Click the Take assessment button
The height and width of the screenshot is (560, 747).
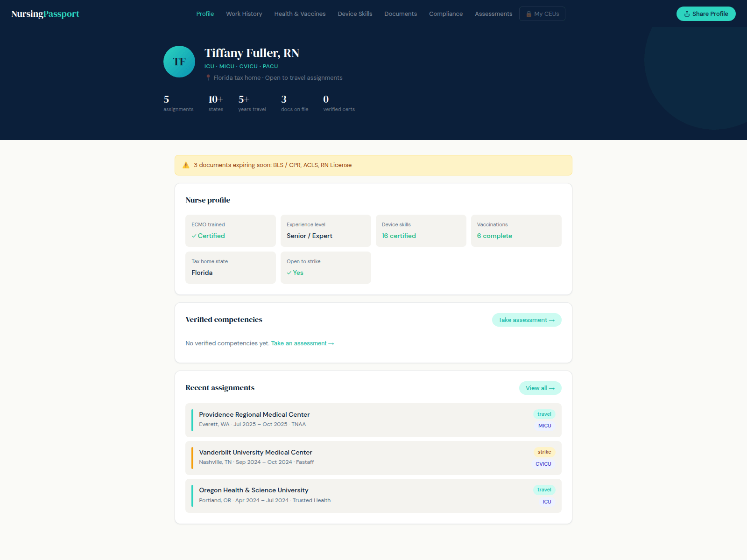pos(527,320)
